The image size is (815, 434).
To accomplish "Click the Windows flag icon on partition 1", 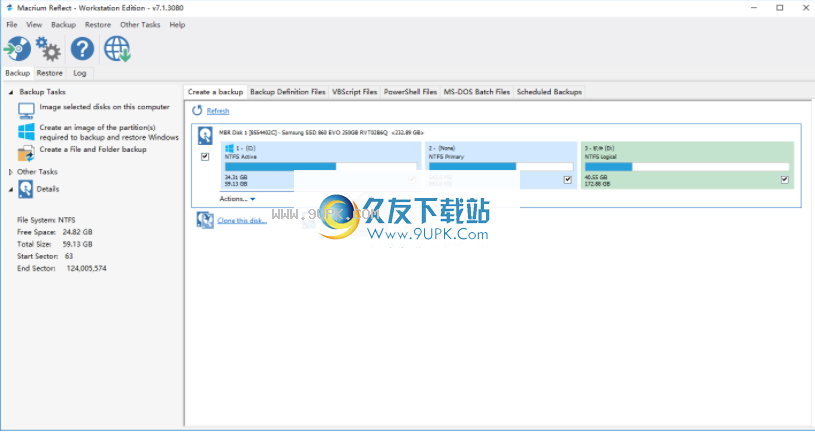I will click(229, 149).
